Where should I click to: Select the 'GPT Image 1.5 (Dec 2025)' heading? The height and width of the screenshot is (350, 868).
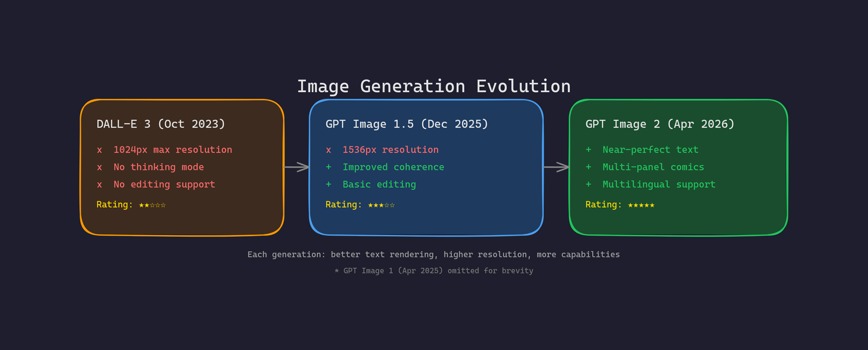click(x=407, y=124)
